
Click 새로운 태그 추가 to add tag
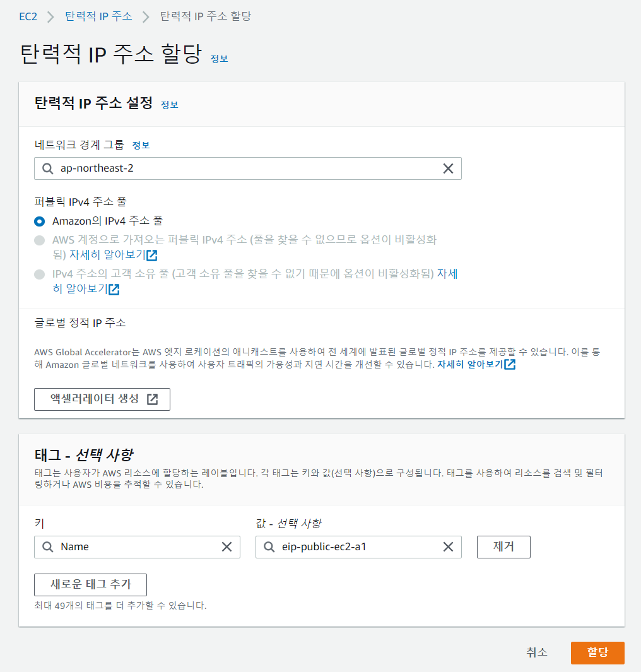[x=90, y=584]
